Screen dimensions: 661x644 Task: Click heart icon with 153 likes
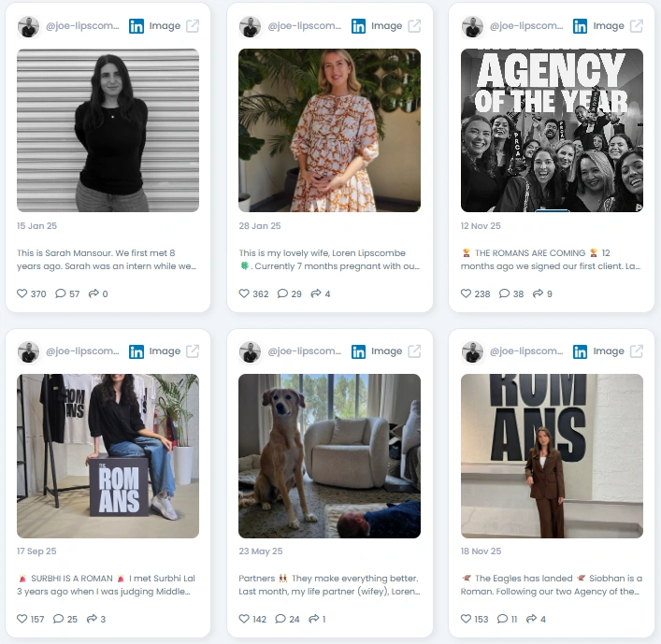point(466,619)
